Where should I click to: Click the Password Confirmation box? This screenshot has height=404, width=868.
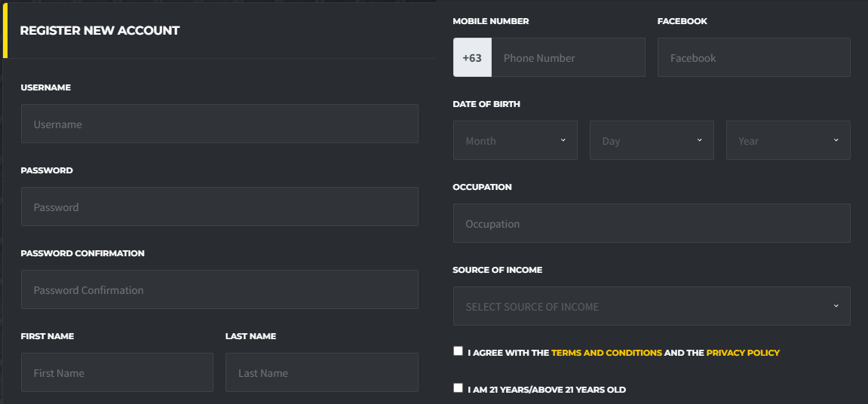coord(219,290)
